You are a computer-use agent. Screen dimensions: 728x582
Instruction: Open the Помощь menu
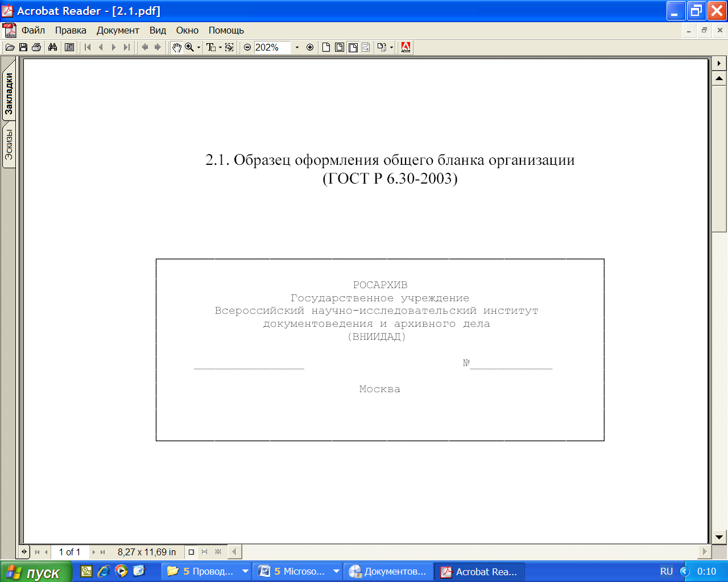226,30
